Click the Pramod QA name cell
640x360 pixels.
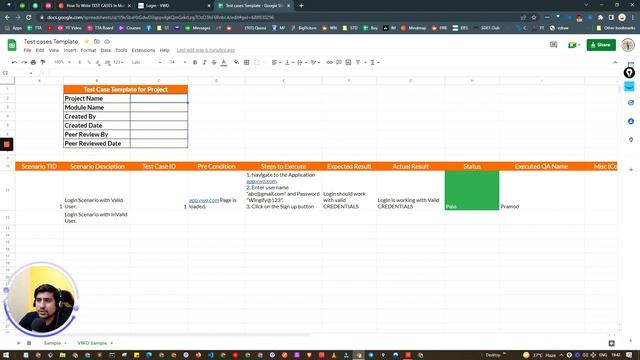pos(542,190)
